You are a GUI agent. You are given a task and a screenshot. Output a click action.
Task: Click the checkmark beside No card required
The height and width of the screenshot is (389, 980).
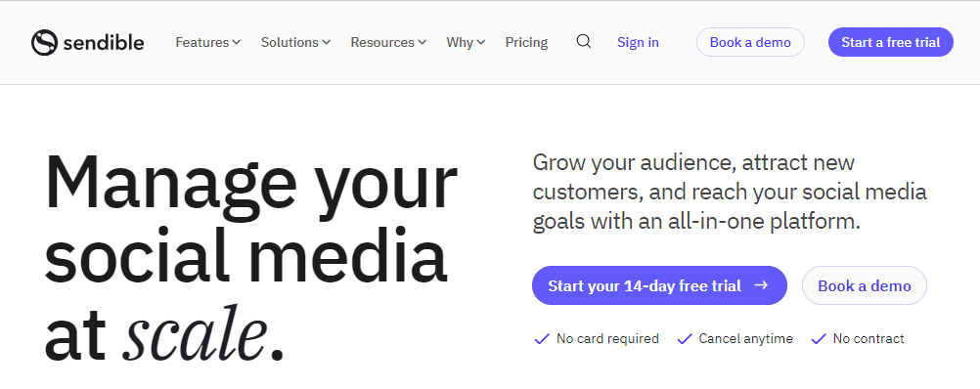[x=541, y=339]
